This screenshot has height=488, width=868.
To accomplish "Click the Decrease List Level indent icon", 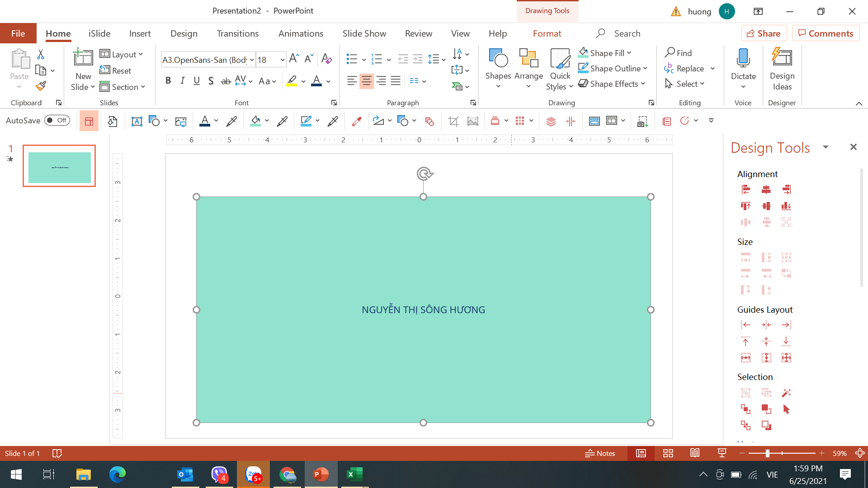I will (403, 59).
